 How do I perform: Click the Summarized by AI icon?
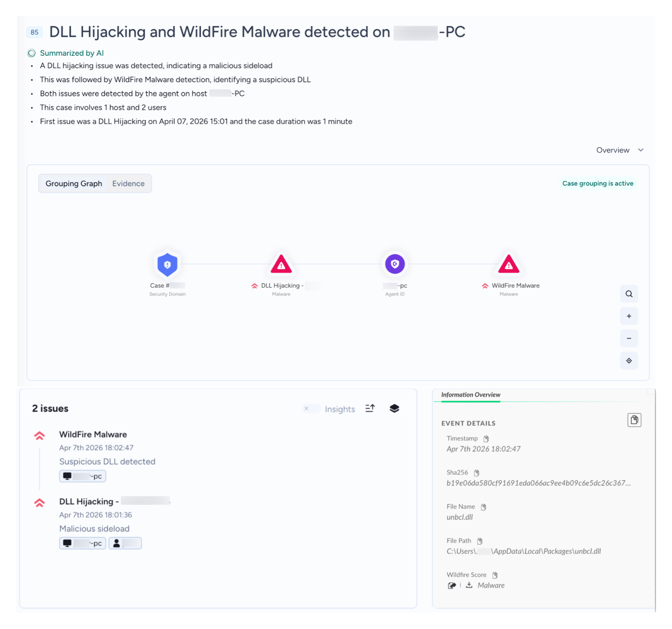tap(31, 53)
